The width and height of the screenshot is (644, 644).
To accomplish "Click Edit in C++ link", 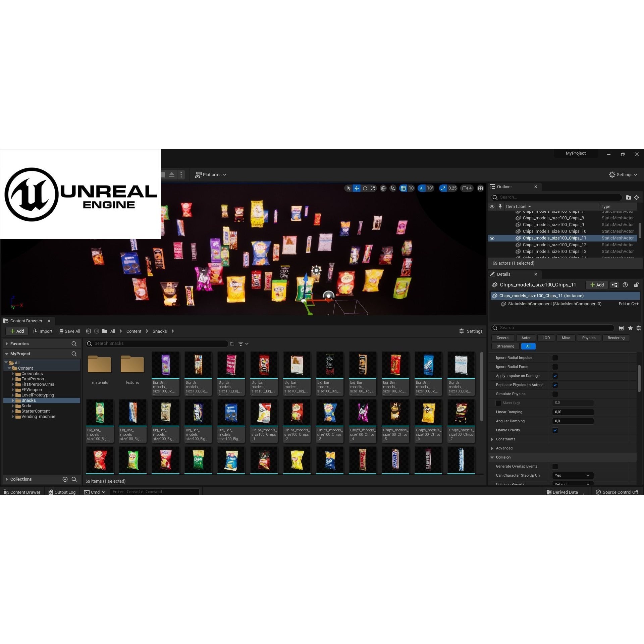I will pyautogui.click(x=629, y=304).
